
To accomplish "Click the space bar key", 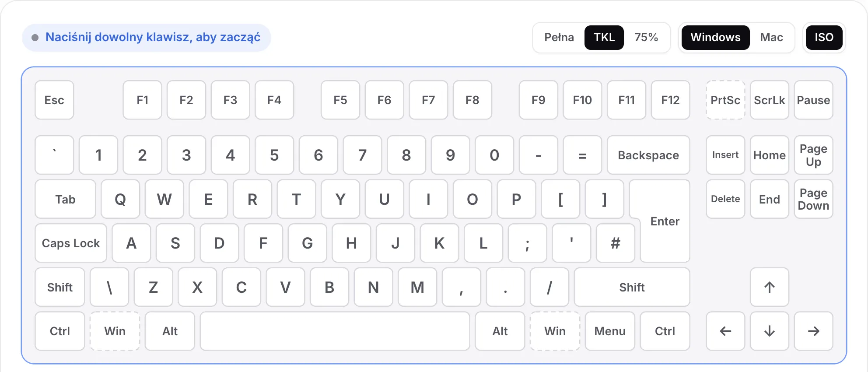I will click(x=335, y=331).
